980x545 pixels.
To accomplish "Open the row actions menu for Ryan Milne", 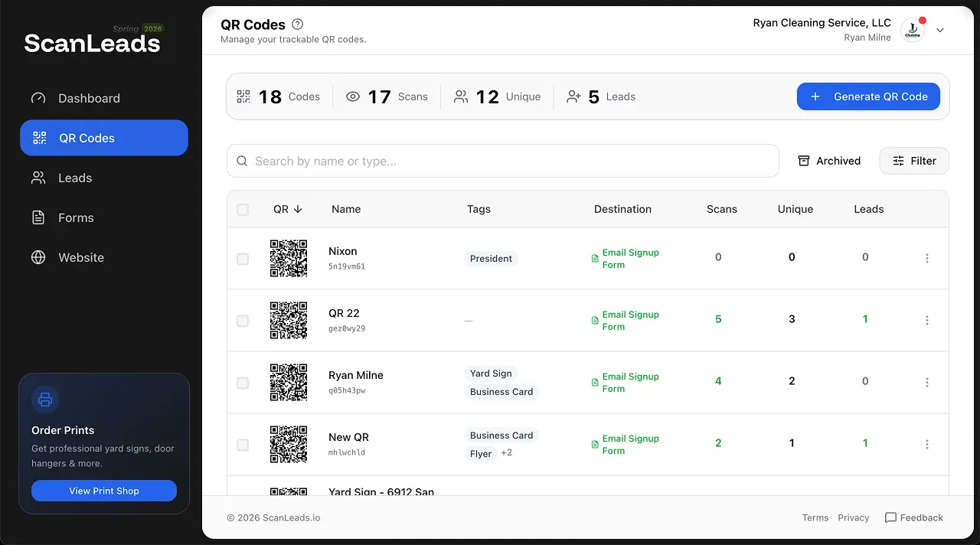I will [927, 381].
